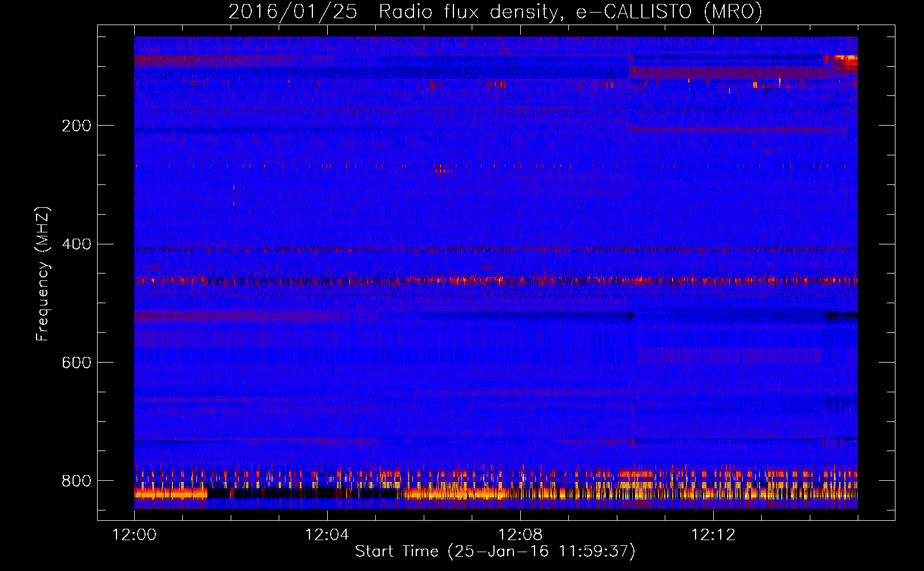Click the plot title '2016/01/25 Radio flux density'
924x571 pixels.
[495, 12]
